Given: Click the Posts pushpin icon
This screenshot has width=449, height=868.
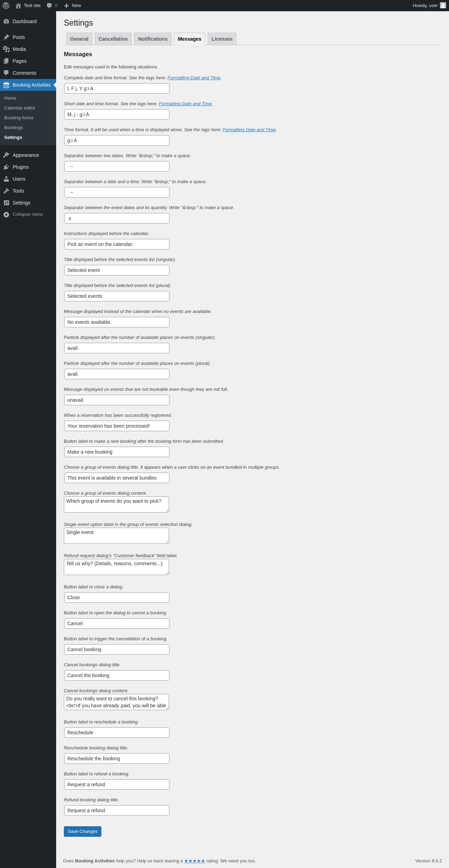Looking at the screenshot, I should click(x=6, y=37).
